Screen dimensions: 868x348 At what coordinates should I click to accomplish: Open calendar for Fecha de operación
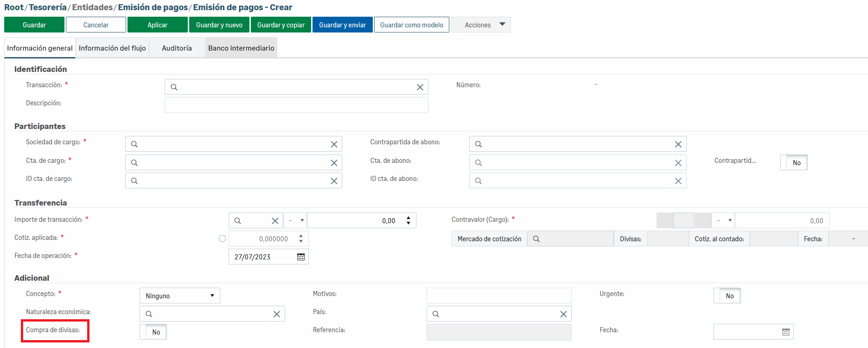pyautogui.click(x=301, y=257)
